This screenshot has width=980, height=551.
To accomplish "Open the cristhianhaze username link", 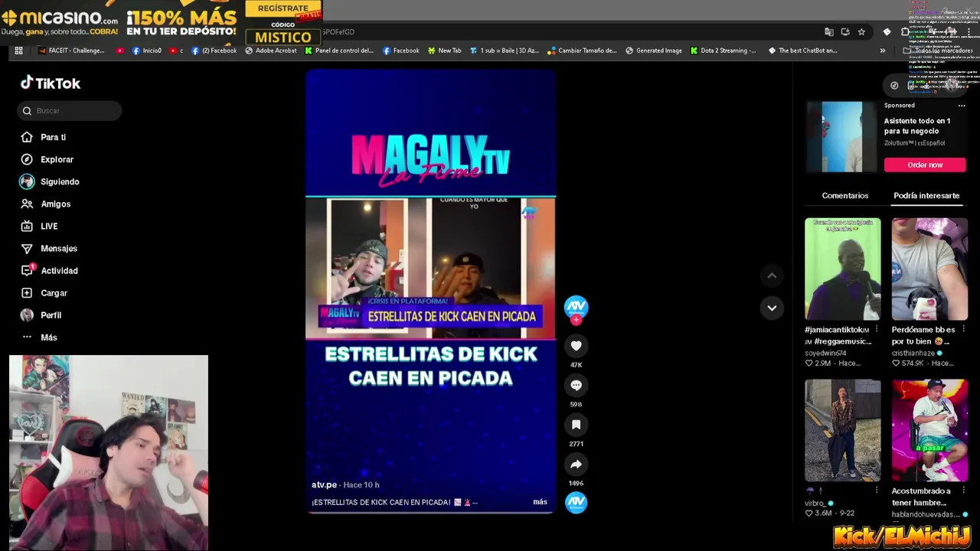I will (913, 353).
